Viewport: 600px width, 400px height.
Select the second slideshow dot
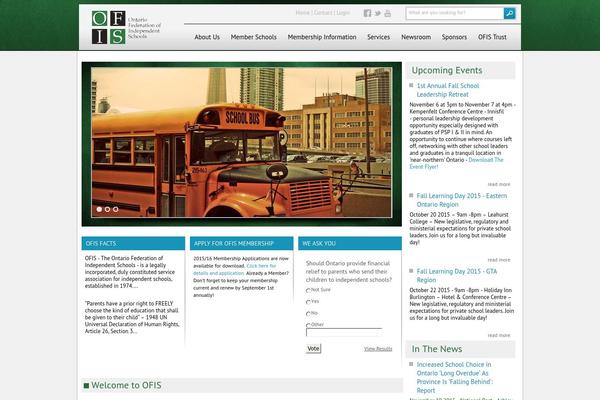[108, 209]
